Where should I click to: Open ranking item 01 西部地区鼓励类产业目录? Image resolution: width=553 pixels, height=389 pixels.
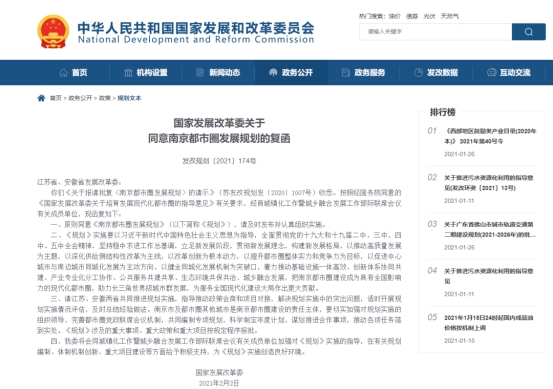click(x=490, y=136)
